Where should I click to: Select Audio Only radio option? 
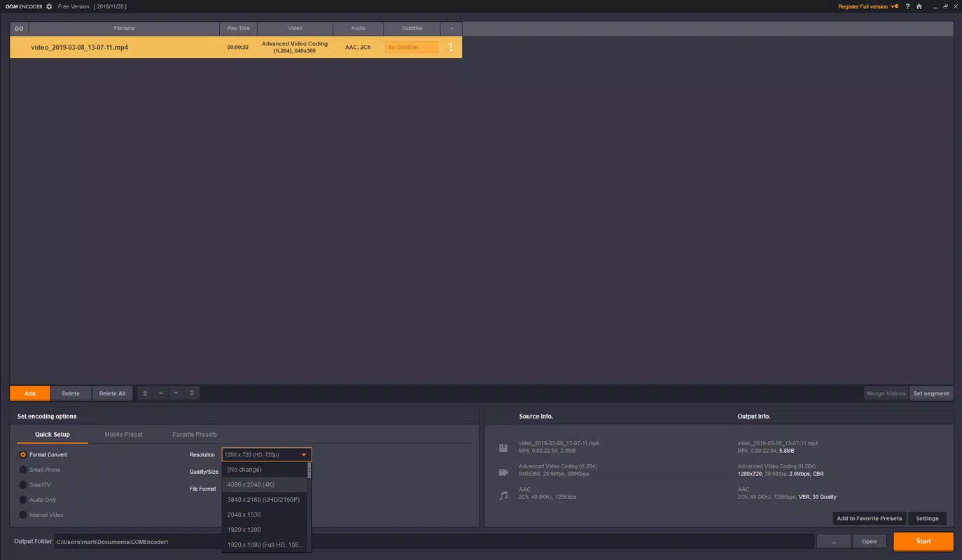point(23,500)
